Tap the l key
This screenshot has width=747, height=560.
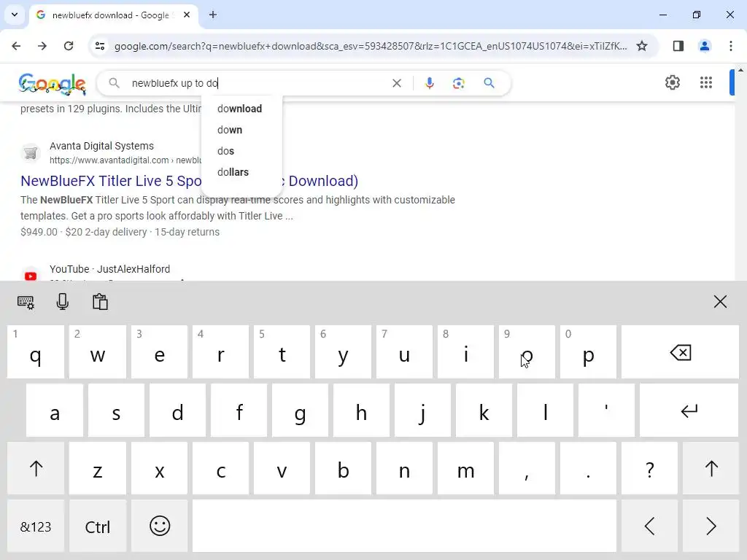tap(545, 411)
